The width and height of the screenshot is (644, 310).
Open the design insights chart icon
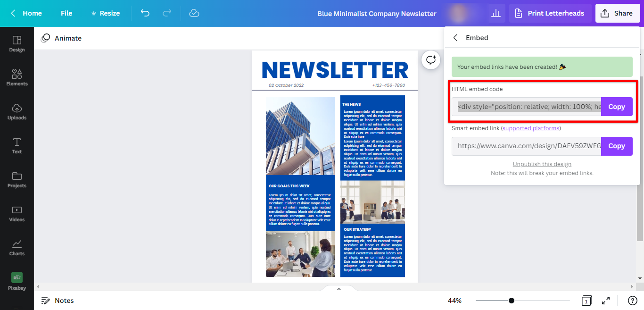(x=495, y=13)
